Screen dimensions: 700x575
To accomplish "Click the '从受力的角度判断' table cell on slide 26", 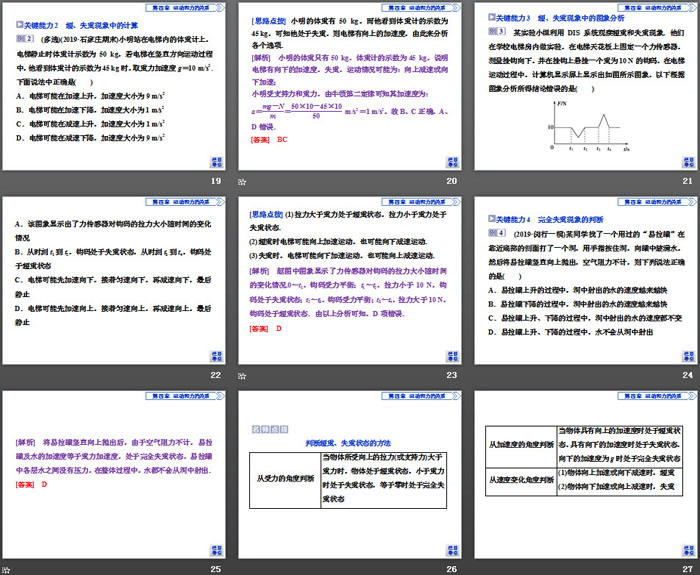I will (x=285, y=479).
